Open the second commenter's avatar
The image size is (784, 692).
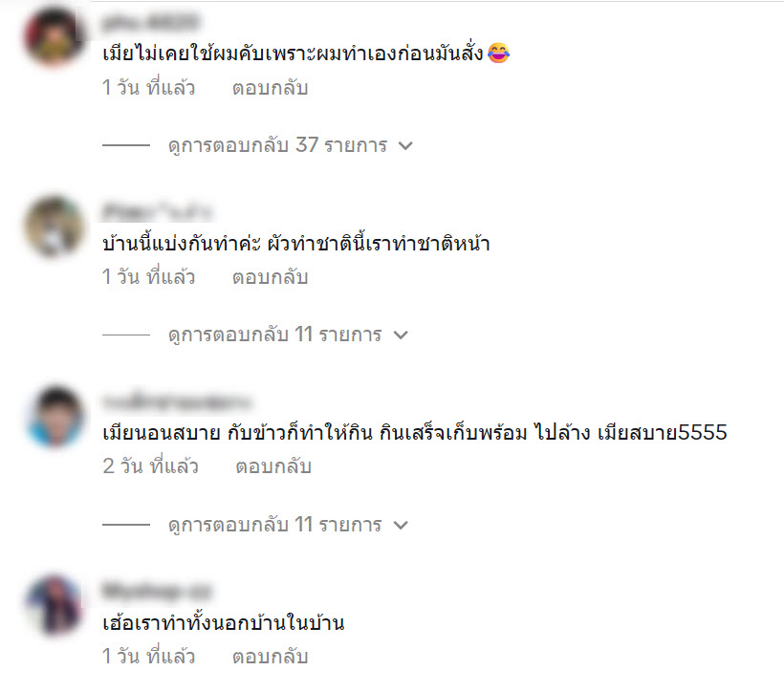click(54, 227)
